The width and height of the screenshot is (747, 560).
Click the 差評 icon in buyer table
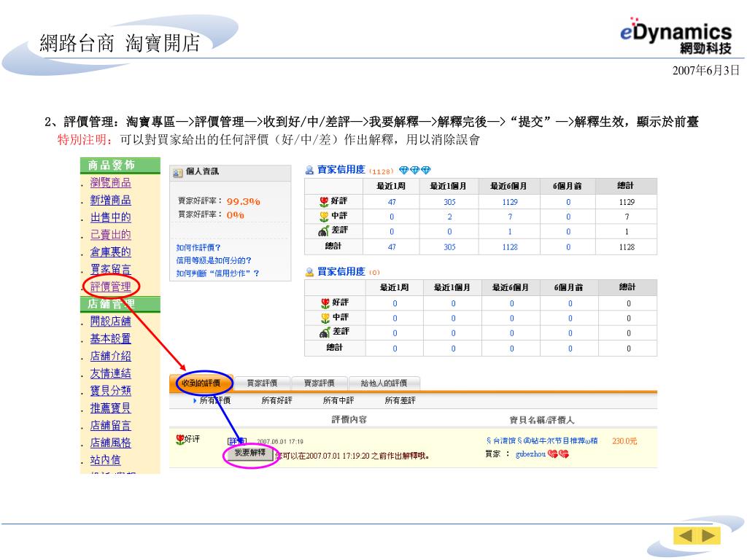[x=325, y=332]
